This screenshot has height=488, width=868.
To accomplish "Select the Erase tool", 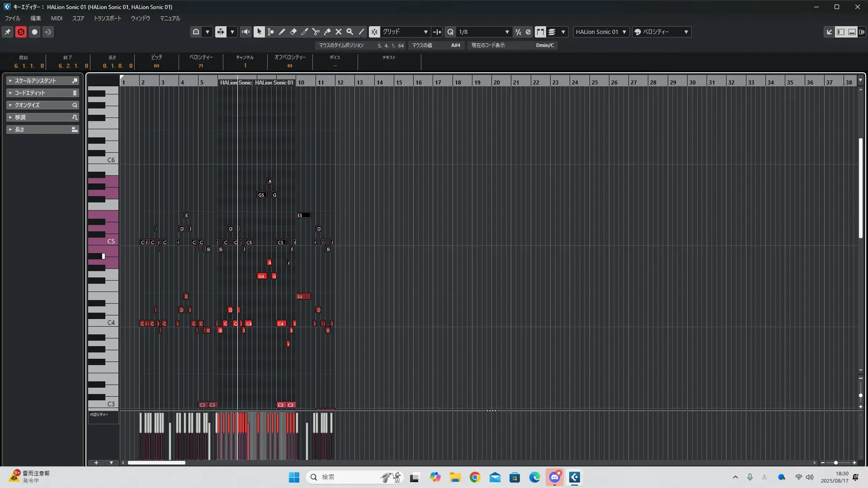I will point(293,32).
